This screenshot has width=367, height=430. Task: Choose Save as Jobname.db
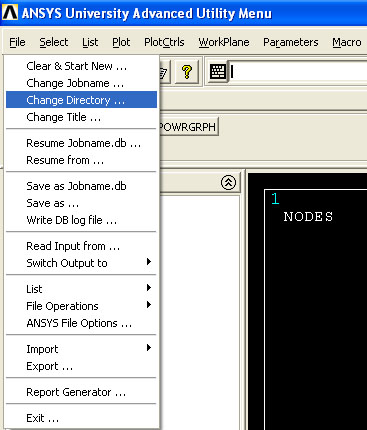pyautogui.click(x=81, y=186)
